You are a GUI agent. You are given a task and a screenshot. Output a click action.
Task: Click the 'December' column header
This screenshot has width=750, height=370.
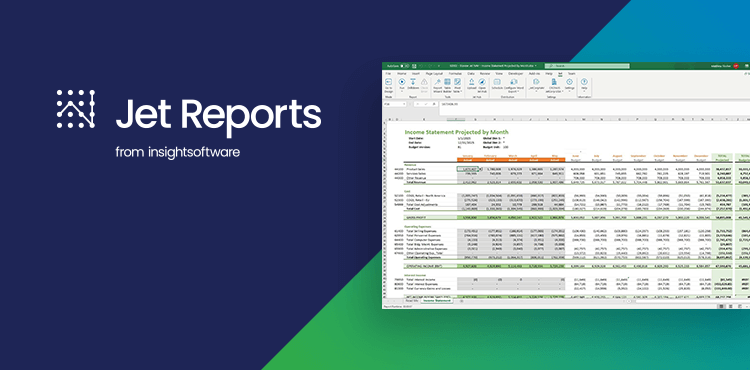click(x=700, y=156)
